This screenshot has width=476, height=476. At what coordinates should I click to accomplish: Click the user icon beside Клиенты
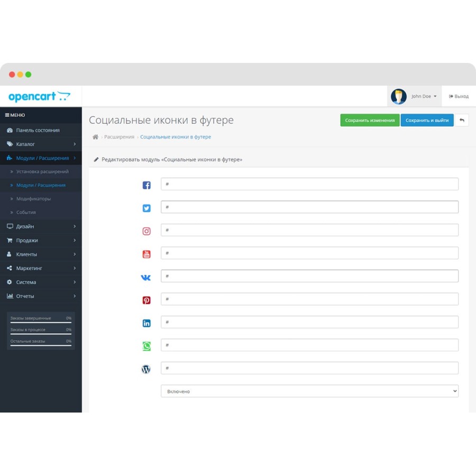(x=9, y=254)
